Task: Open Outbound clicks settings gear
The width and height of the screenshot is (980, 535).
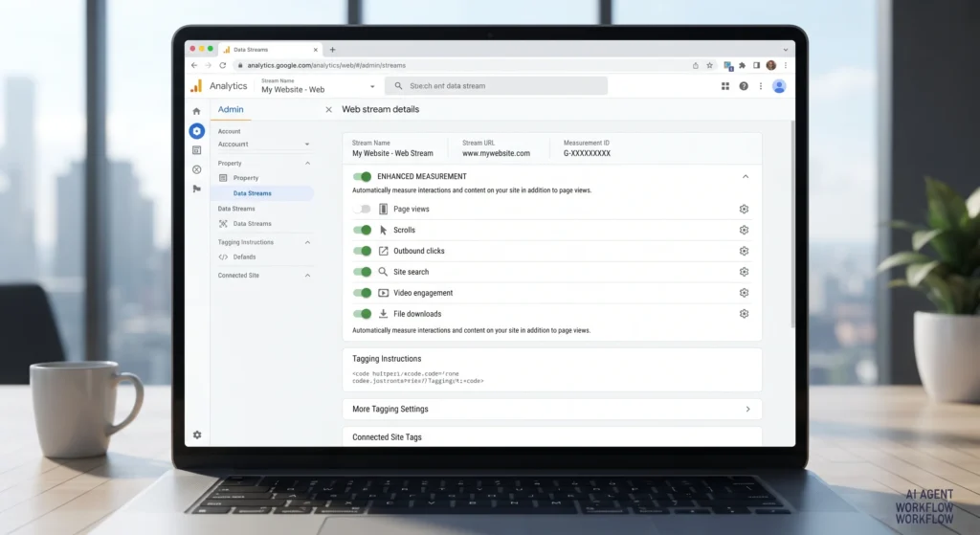Action: coord(744,251)
